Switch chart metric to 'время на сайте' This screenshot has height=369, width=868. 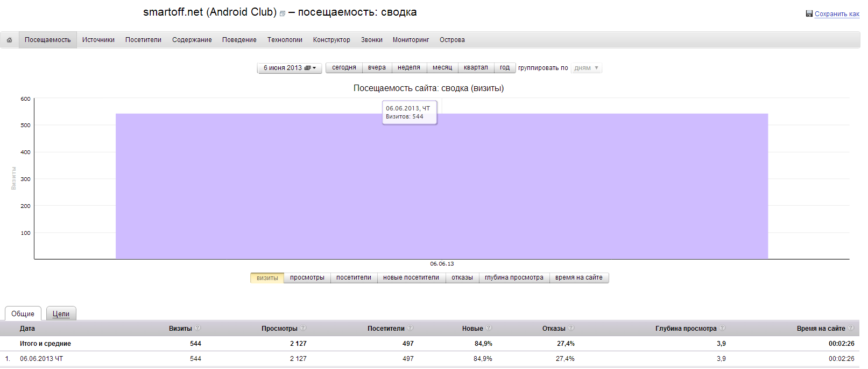[579, 278]
